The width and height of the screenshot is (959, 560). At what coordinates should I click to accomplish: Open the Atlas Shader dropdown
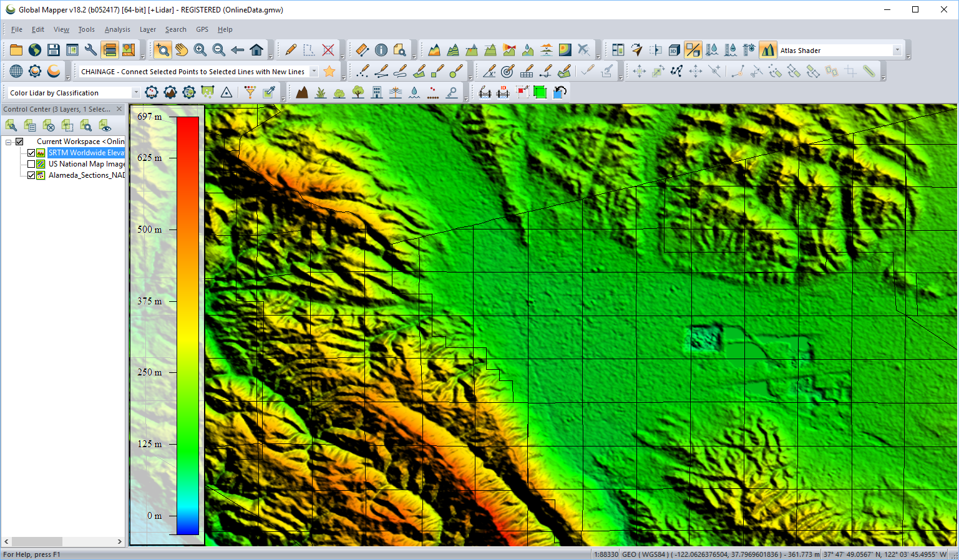(897, 51)
